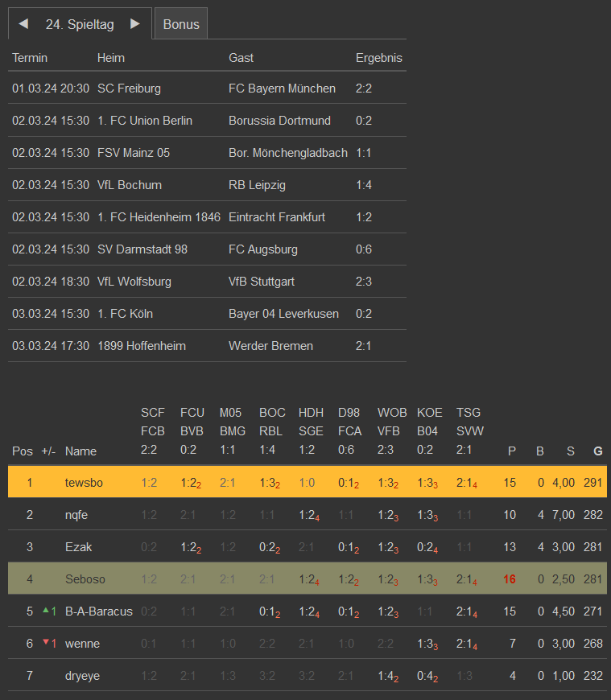This screenshot has height=700, width=611.
Task: Open player nqfe's profile
Action: [x=76, y=515]
